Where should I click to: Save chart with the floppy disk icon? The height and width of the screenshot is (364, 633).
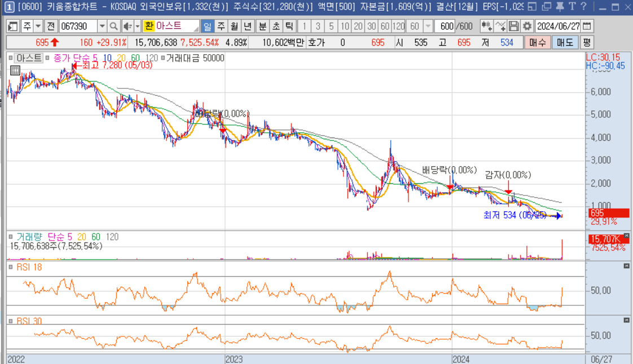[513, 26]
